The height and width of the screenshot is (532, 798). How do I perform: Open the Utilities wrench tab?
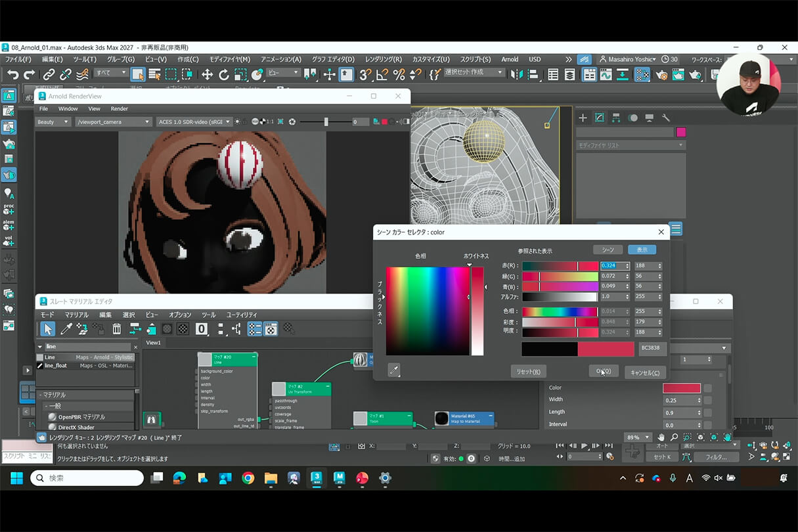coord(666,118)
